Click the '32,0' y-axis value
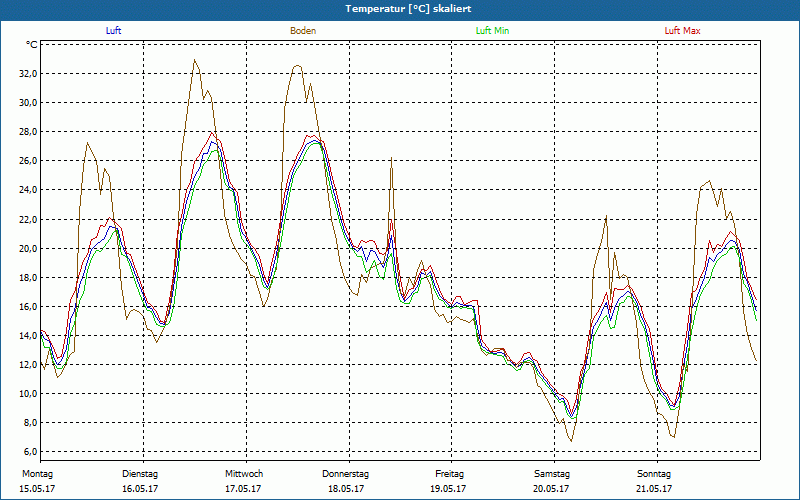This screenshot has height=500, width=800. point(29,73)
